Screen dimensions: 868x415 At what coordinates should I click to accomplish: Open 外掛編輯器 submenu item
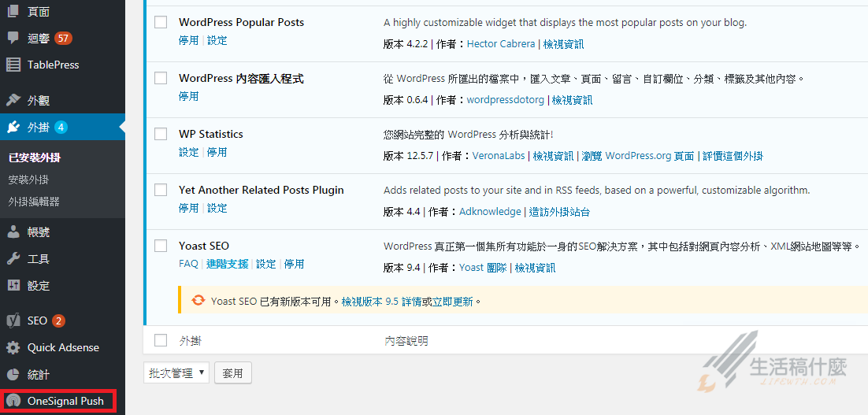point(34,202)
